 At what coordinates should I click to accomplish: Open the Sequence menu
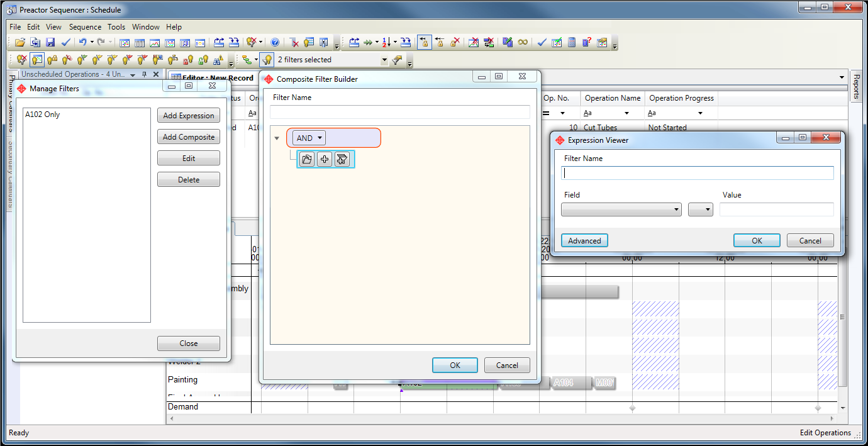click(86, 27)
